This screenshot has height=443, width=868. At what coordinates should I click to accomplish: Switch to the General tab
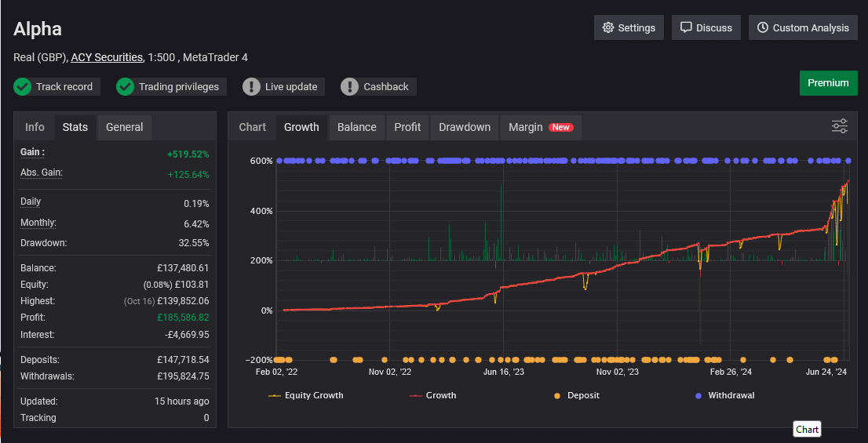[124, 127]
